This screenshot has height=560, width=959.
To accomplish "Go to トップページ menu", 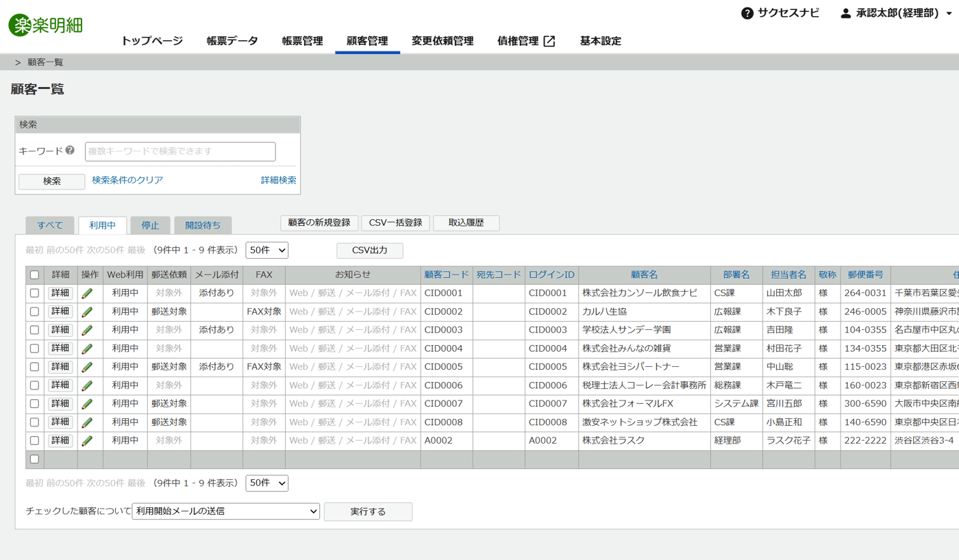I will pos(152,41).
